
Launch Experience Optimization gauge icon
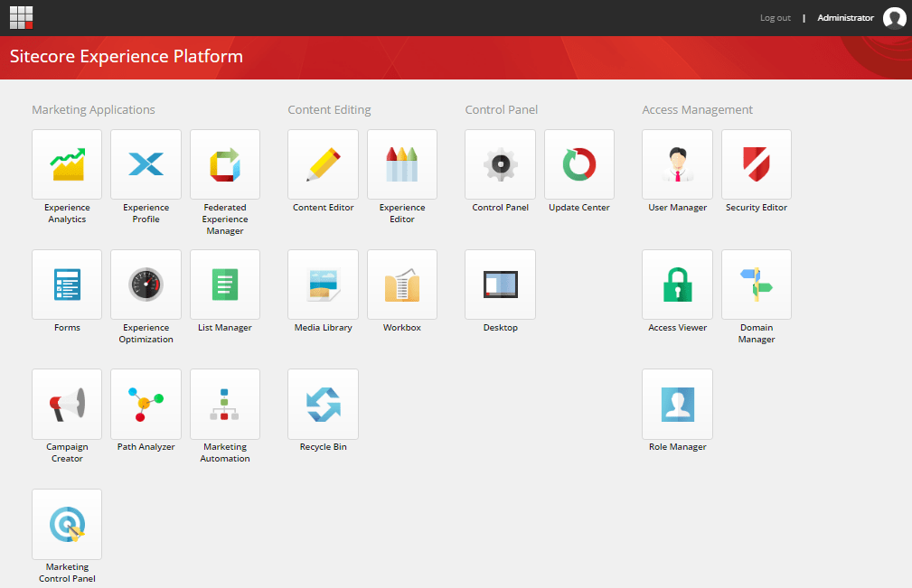146,285
